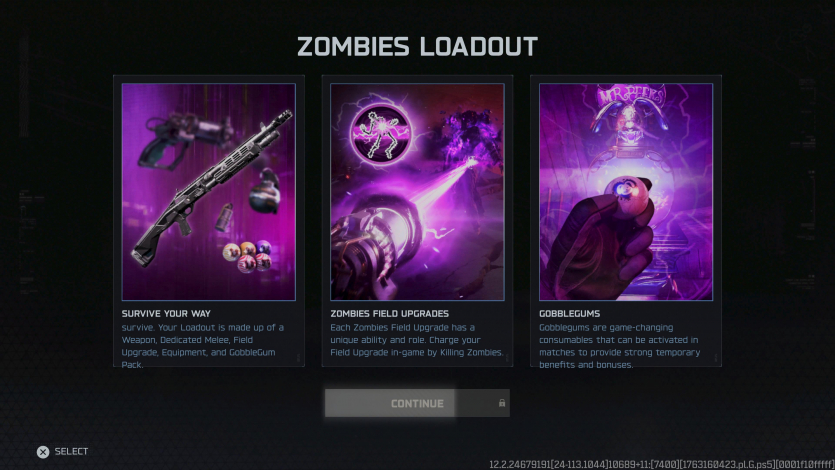The height and width of the screenshot is (470, 835).
Task: Click the Zombies Loadout header text
Action: (x=418, y=47)
